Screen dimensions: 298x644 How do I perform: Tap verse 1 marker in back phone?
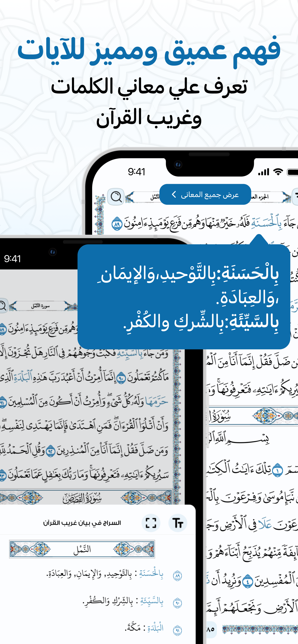tap(277, 470)
